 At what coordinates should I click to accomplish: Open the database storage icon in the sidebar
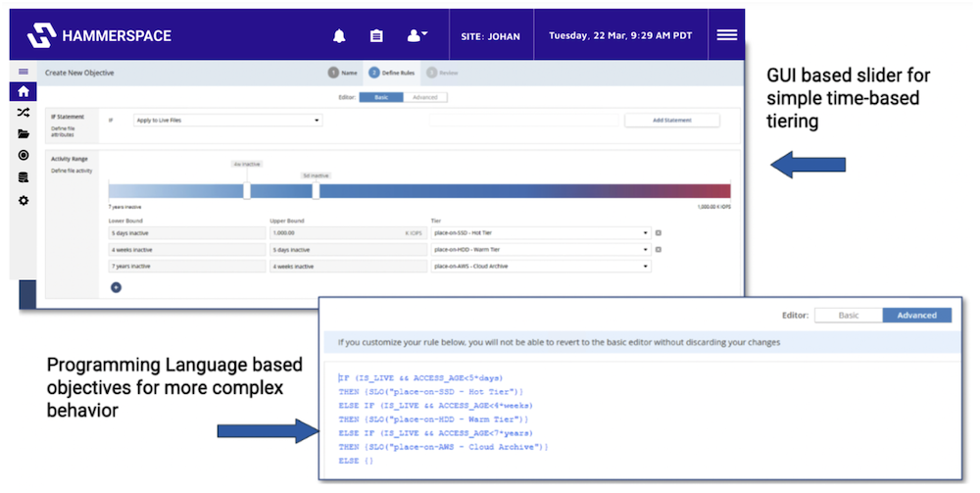(24, 177)
